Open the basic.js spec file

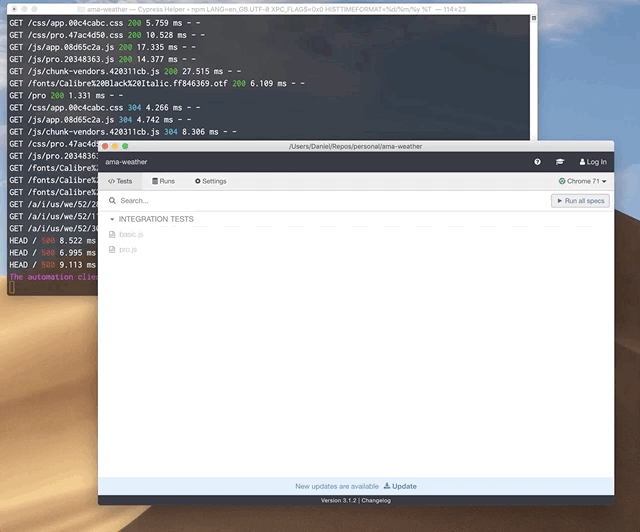[131, 234]
